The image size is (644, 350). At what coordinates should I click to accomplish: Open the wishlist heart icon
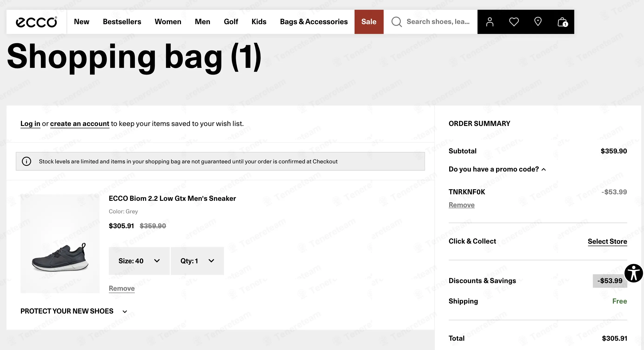click(x=514, y=22)
